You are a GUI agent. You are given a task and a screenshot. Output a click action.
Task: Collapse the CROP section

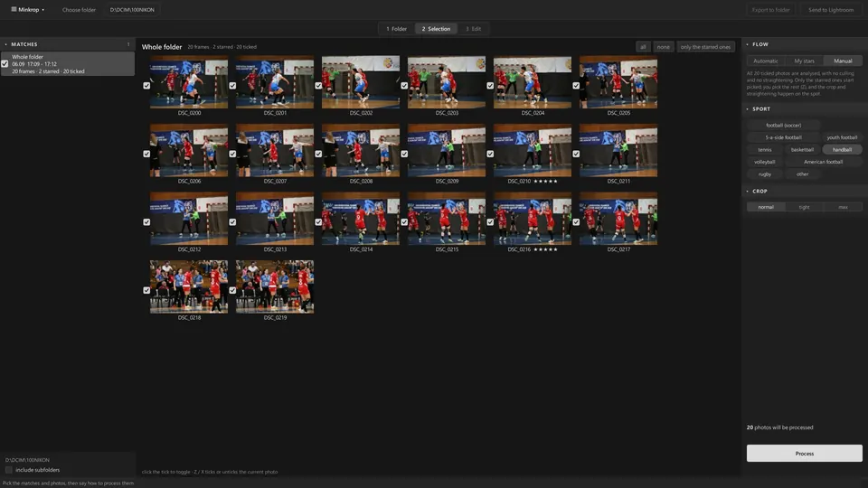click(x=748, y=191)
